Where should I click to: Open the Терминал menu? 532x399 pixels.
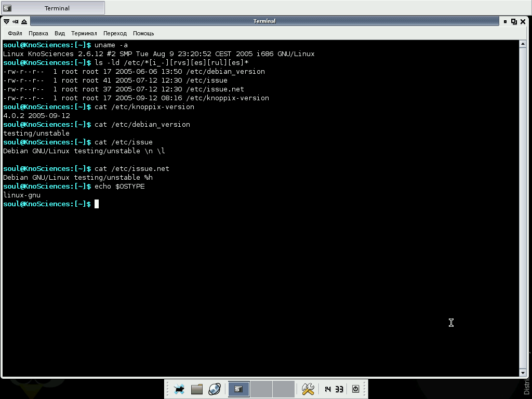84,33
